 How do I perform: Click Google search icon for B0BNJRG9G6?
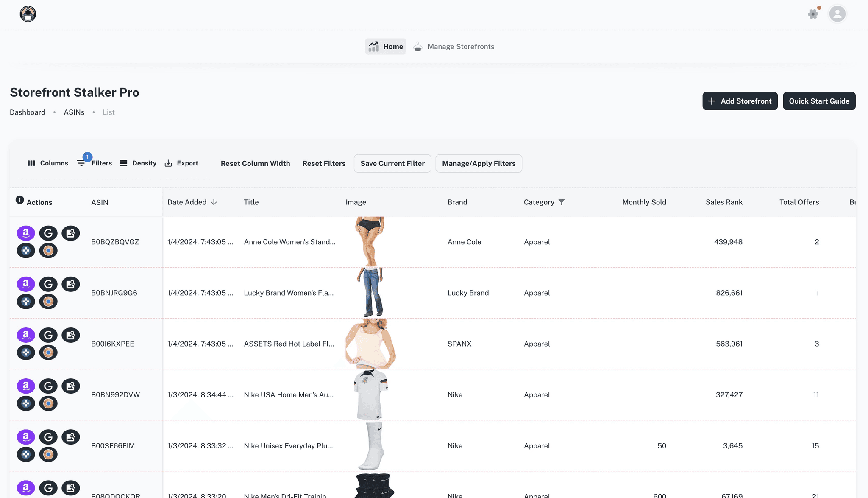click(48, 284)
